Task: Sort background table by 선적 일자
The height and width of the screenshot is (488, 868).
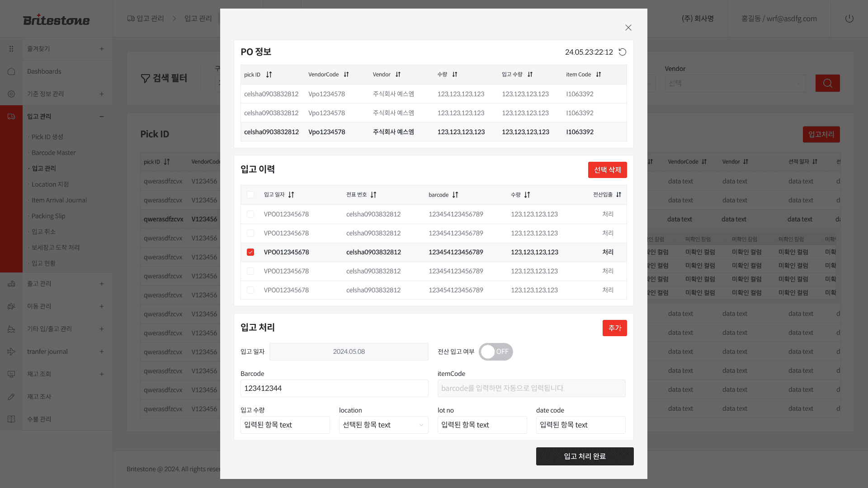Action: pos(815,162)
